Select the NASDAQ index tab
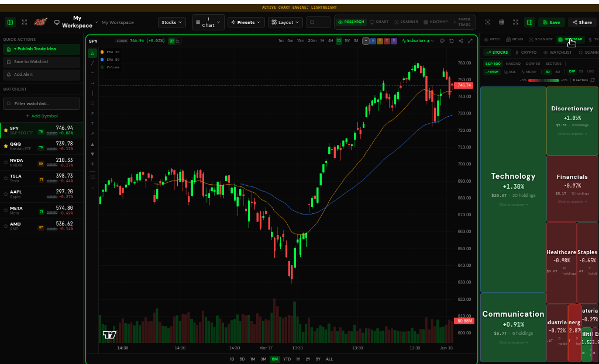Screen dimensions: 599x364 [513, 64]
